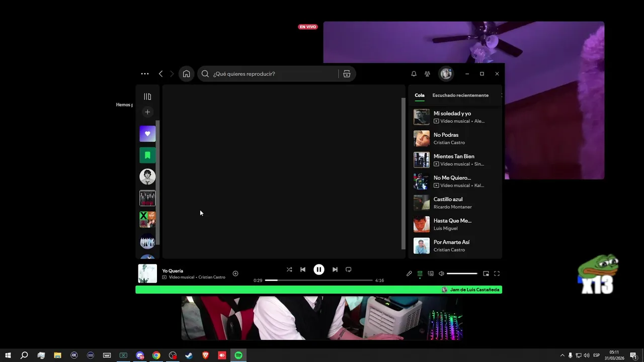
Task: Open Windows taskbar search
Action: tap(24, 355)
